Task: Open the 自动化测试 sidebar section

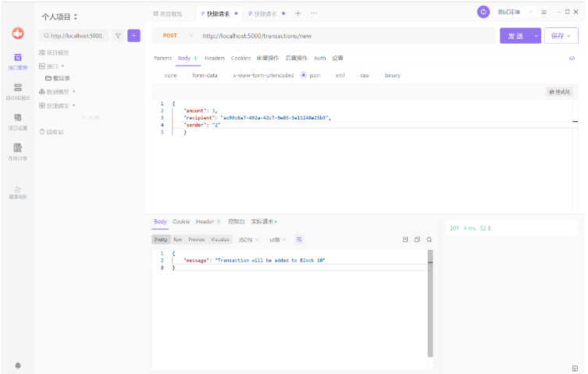Action: coord(18,92)
